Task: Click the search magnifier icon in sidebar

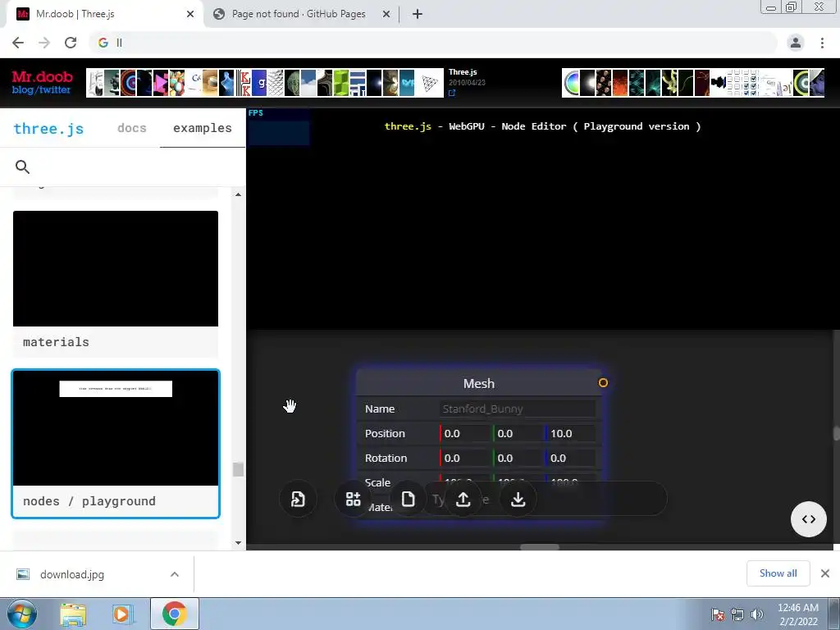Action: [x=22, y=167]
